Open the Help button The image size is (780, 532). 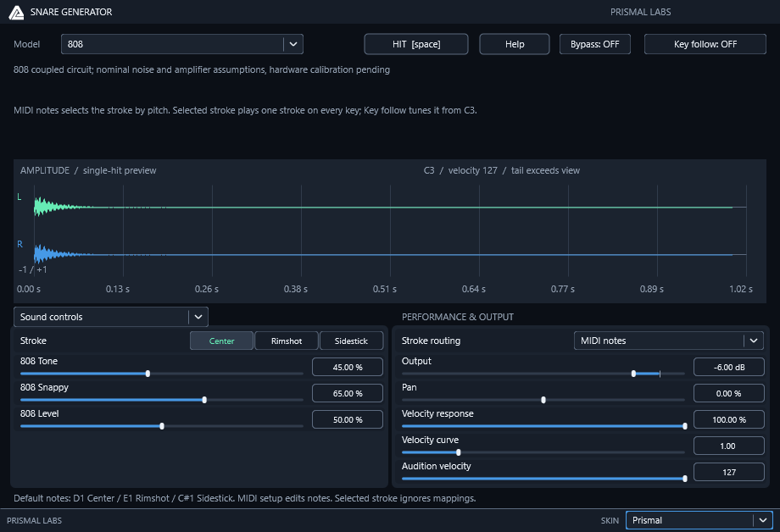[515, 44]
